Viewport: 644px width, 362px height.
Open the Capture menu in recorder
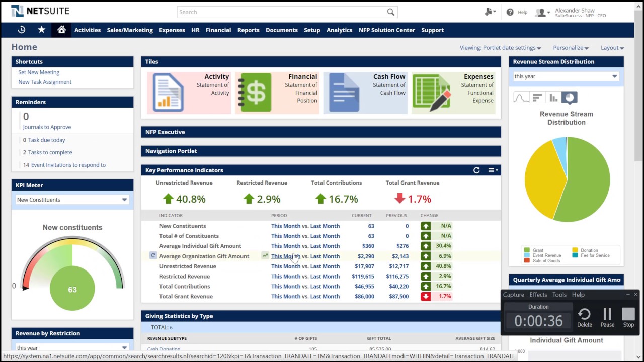[x=514, y=295]
